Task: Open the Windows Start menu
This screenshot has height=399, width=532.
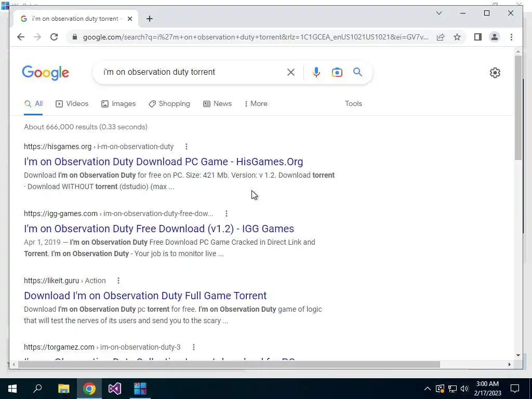Action: (12, 389)
